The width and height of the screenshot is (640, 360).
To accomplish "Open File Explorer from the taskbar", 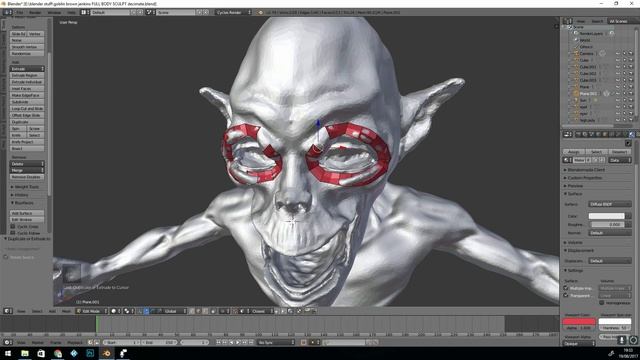I will pos(25,353).
